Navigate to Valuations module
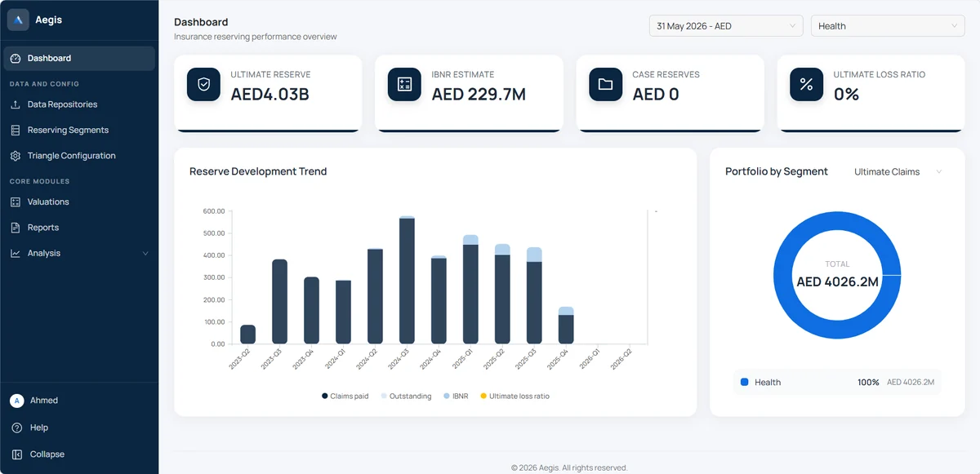Image resolution: width=980 pixels, height=474 pixels. pyautogui.click(x=79, y=202)
